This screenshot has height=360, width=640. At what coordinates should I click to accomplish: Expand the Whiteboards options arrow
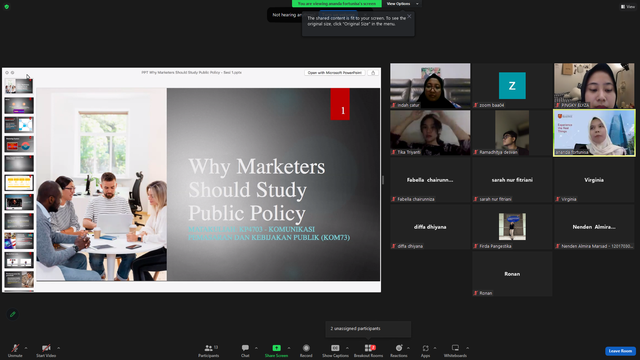pos(467,348)
